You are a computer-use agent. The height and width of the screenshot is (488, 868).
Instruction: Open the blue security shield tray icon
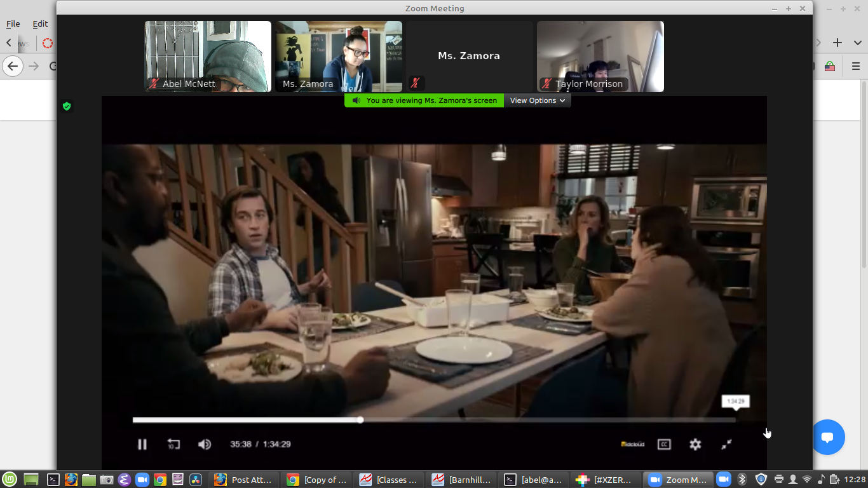pyautogui.click(x=761, y=480)
